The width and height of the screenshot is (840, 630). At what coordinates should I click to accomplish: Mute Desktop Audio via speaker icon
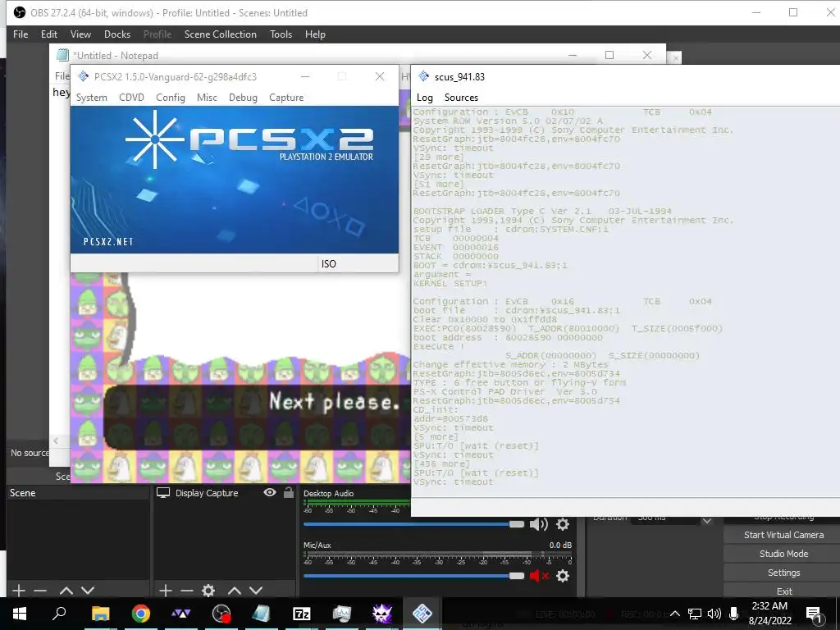(x=538, y=524)
